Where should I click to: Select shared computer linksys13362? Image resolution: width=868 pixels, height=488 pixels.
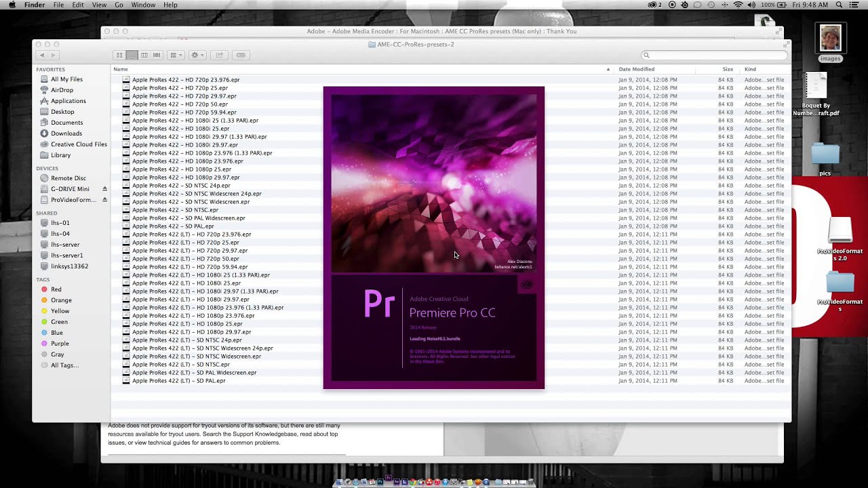click(x=68, y=266)
